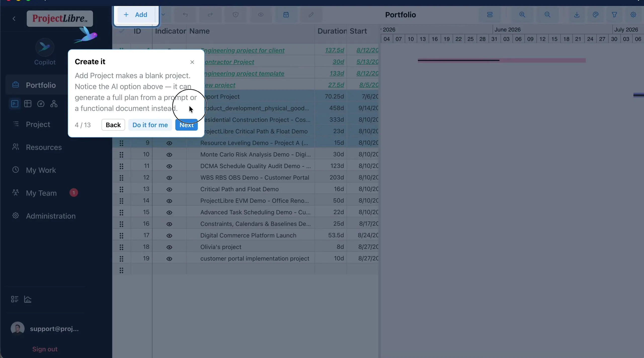Click the undo arrow icon

[x=185, y=15]
